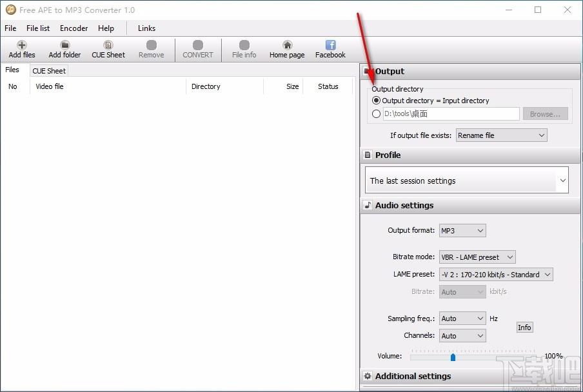Screen dimensions: 583x392
Task: Click the File info toolbar icon
Action: point(244,45)
